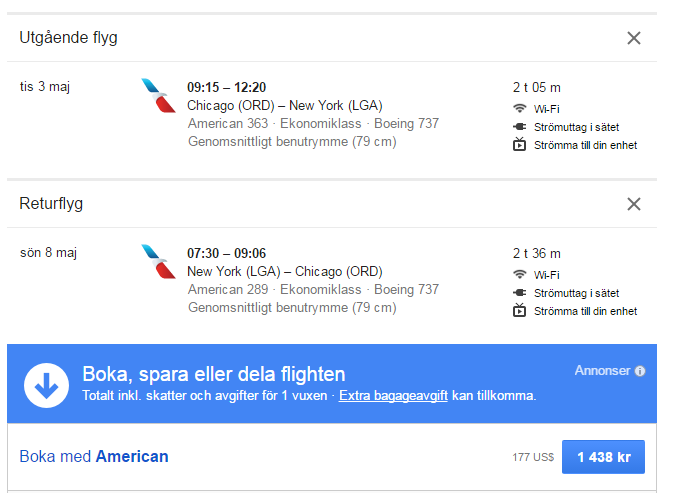
Task: Click streaming icon on outbound flight
Action: coord(519,145)
